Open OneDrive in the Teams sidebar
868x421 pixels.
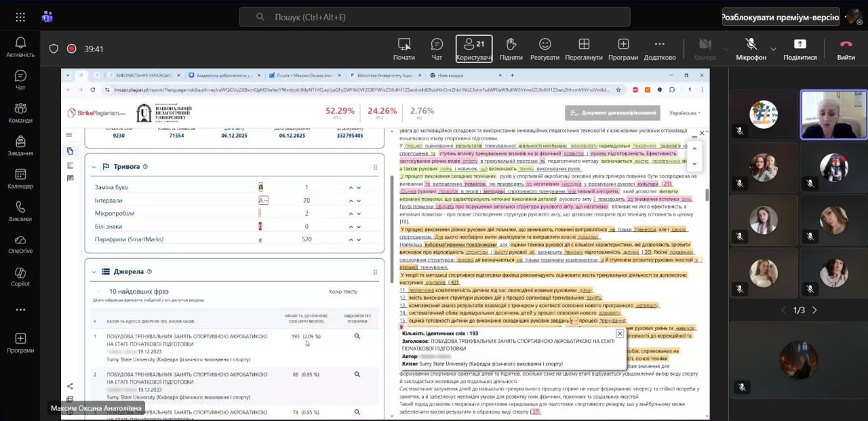pyautogui.click(x=20, y=244)
